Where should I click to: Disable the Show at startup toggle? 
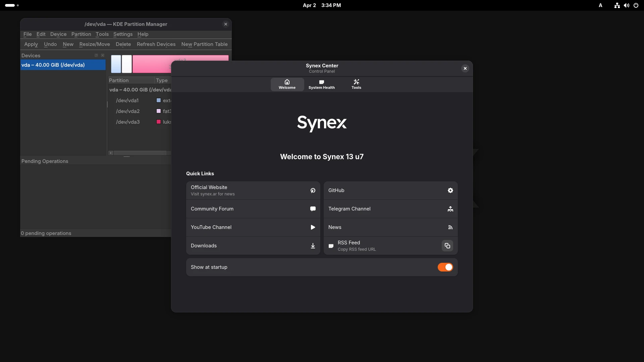coord(445,267)
